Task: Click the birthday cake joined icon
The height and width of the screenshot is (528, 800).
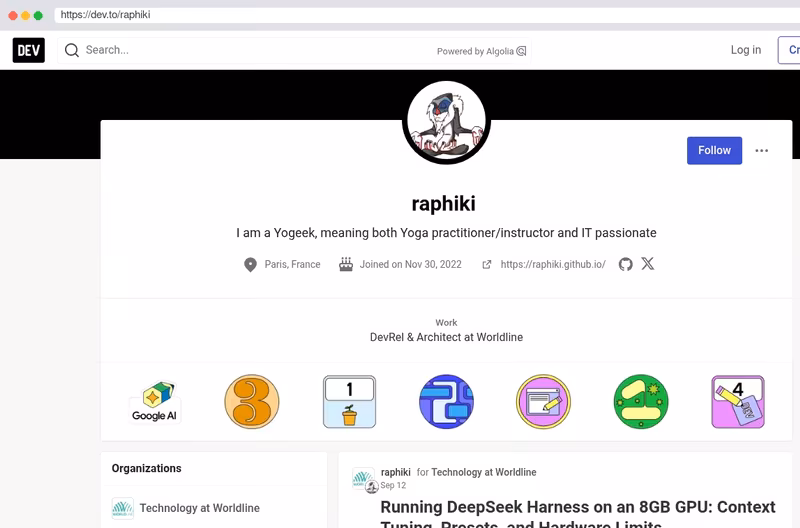Action: (346, 264)
